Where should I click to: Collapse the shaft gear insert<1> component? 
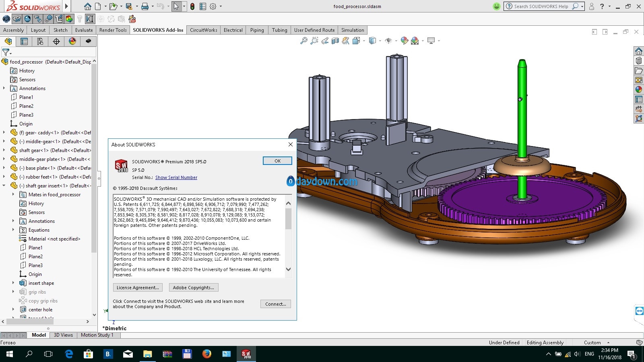point(4,185)
